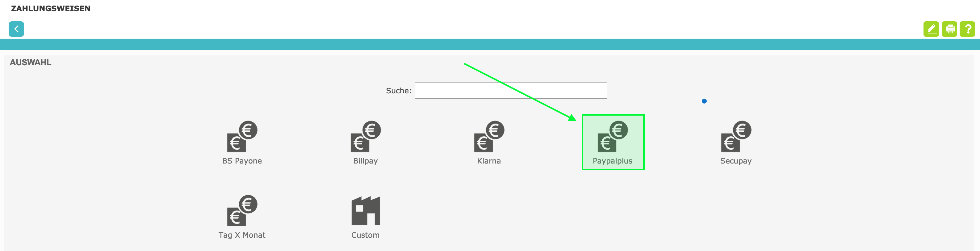Choose the Billpay euro icon
This screenshot has width=980, height=251.
[365, 136]
